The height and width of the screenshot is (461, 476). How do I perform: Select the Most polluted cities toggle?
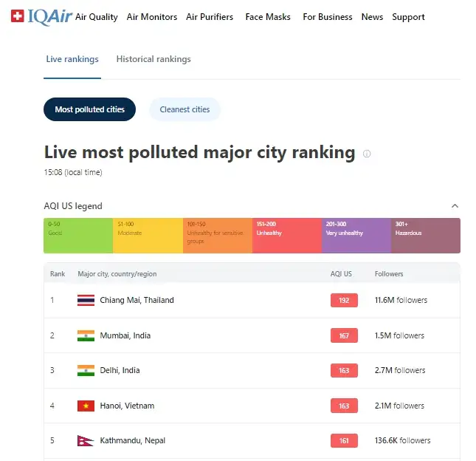[x=90, y=109]
